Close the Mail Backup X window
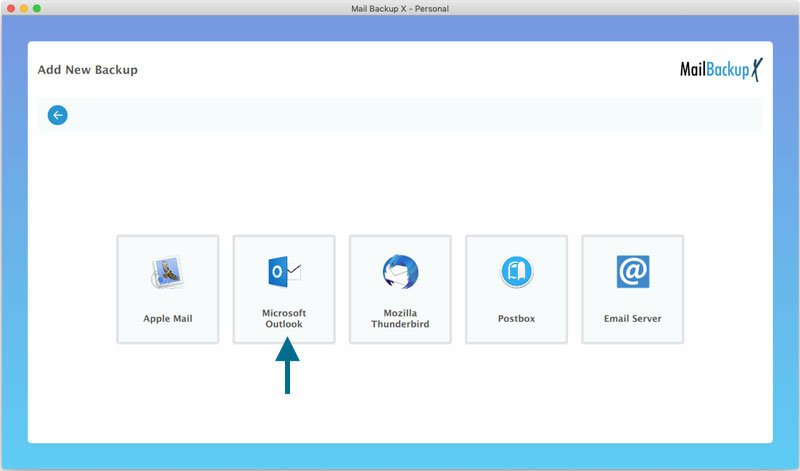This screenshot has height=471, width=800. click(11, 8)
